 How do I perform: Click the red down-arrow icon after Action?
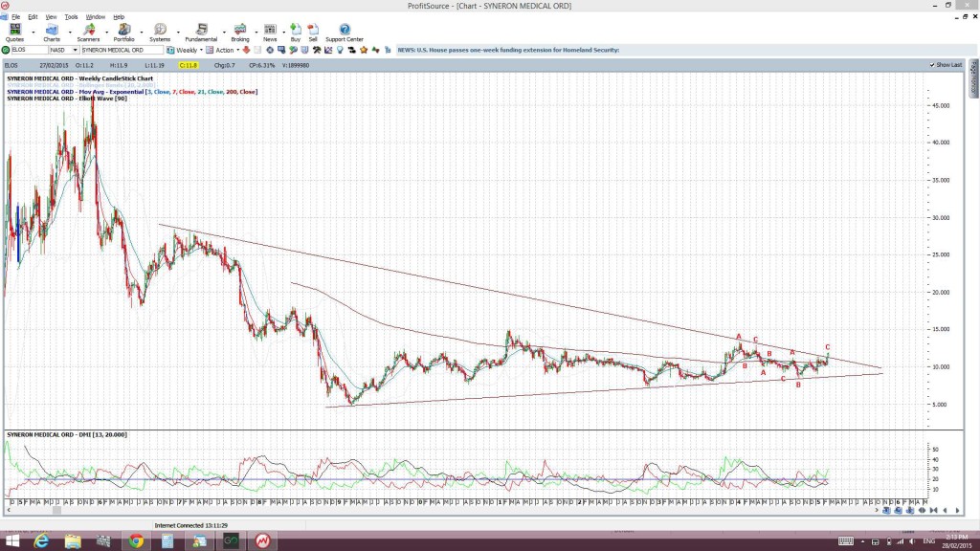[246, 50]
